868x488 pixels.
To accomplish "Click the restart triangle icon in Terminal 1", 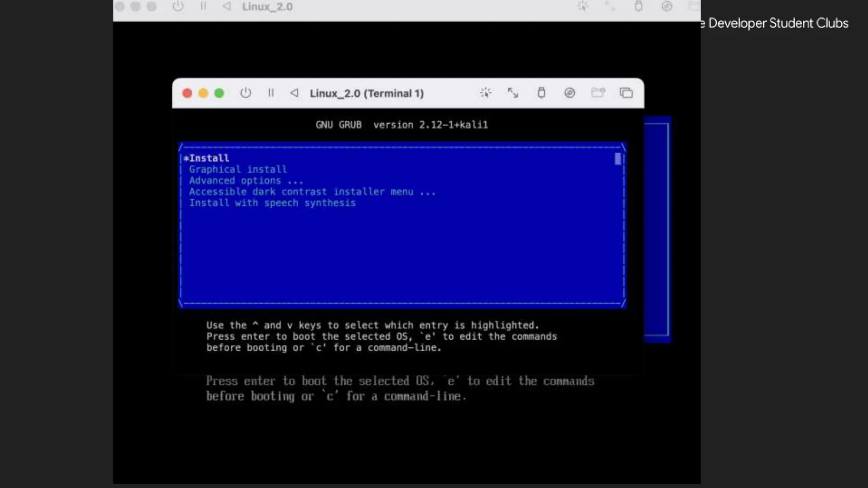I will [294, 93].
